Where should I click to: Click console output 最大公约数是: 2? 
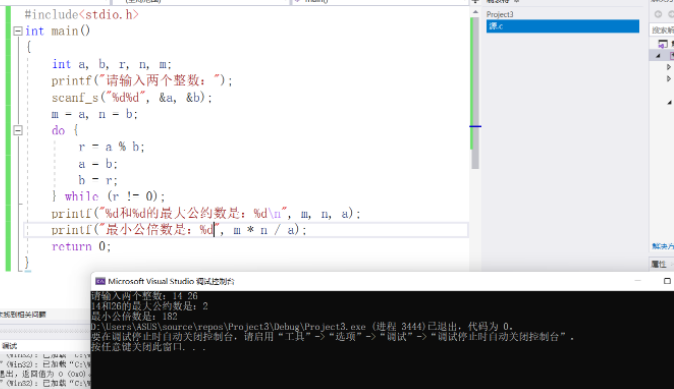point(150,306)
